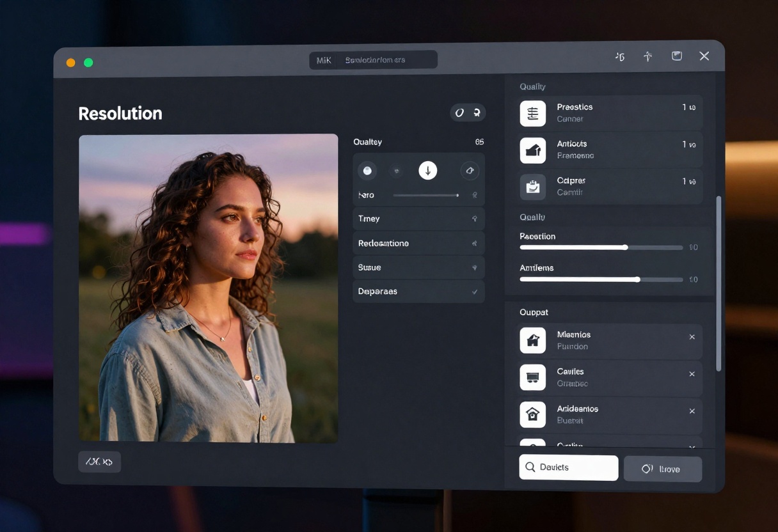Select the Praestics row value
The height and width of the screenshot is (532, 778).
689,107
